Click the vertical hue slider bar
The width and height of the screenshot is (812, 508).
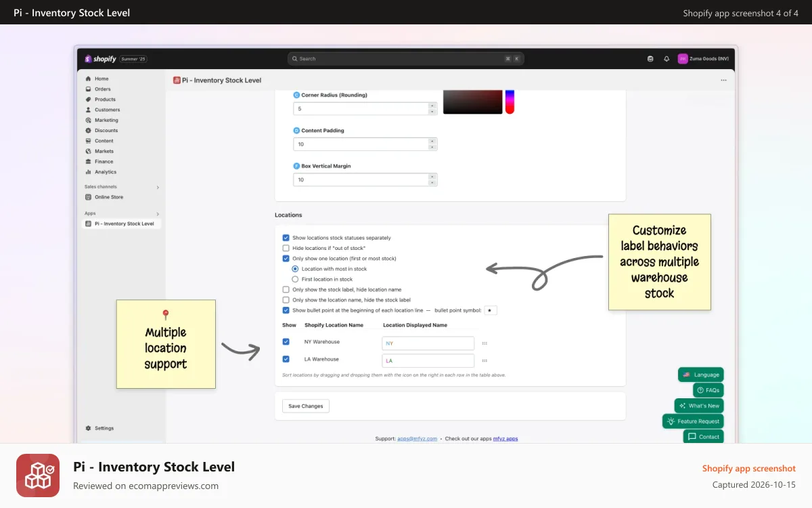click(510, 102)
